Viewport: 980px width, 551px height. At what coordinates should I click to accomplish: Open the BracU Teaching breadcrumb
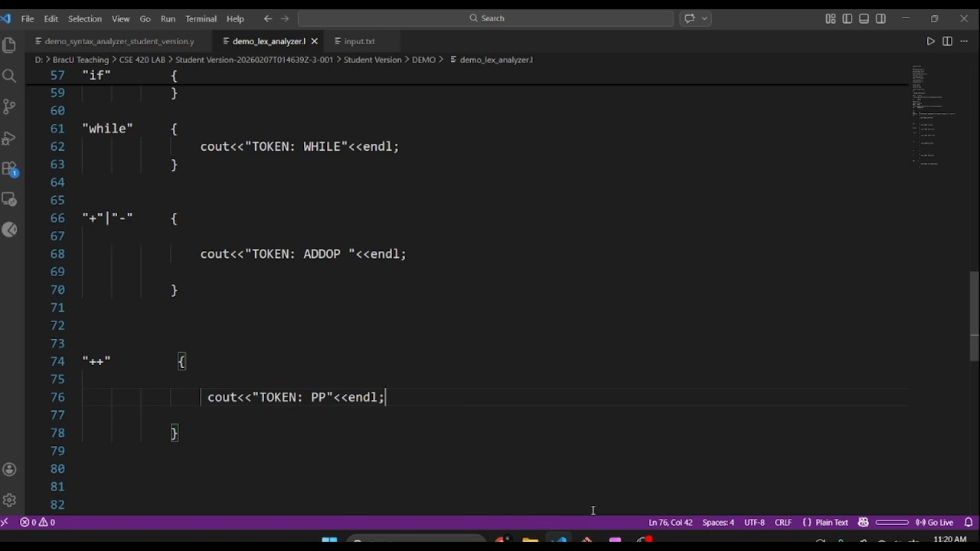pyautogui.click(x=80, y=60)
